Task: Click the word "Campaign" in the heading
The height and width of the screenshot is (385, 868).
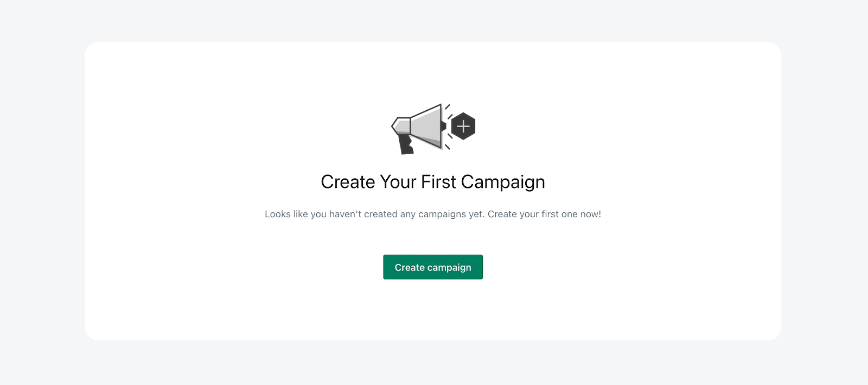Action: coord(503,182)
